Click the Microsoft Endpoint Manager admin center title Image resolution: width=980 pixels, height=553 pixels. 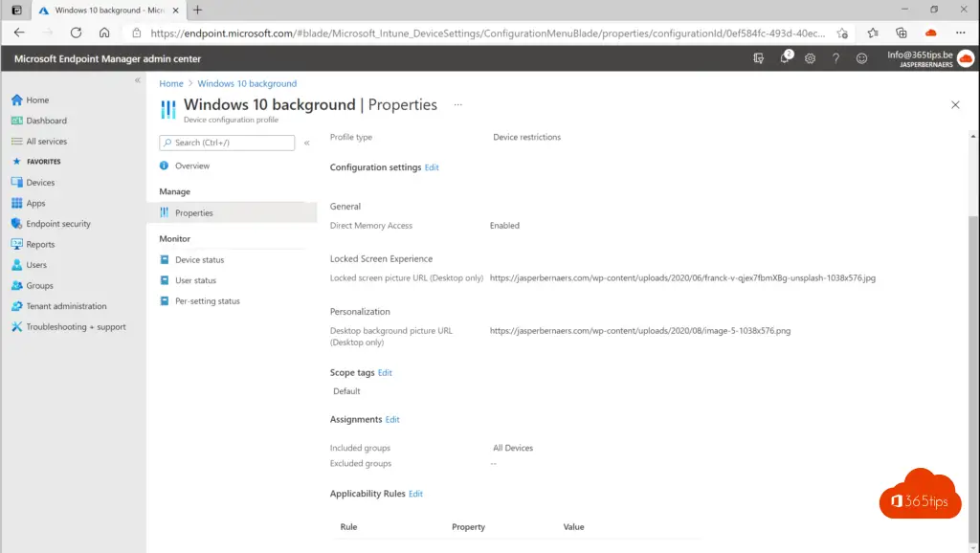click(x=107, y=58)
